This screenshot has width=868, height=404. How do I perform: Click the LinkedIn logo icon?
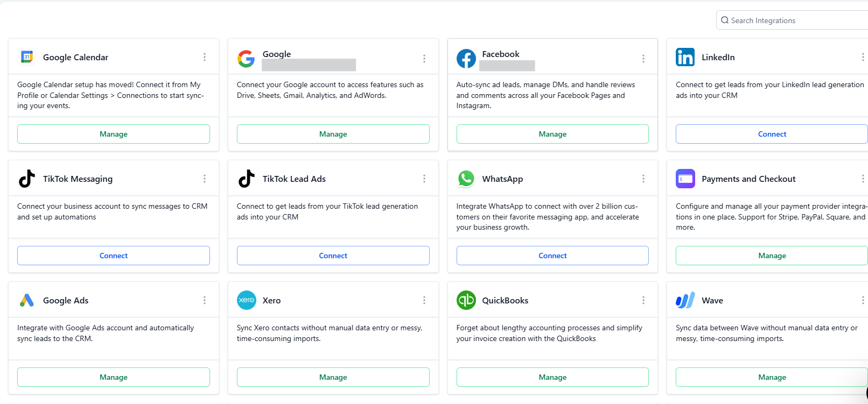tap(685, 57)
